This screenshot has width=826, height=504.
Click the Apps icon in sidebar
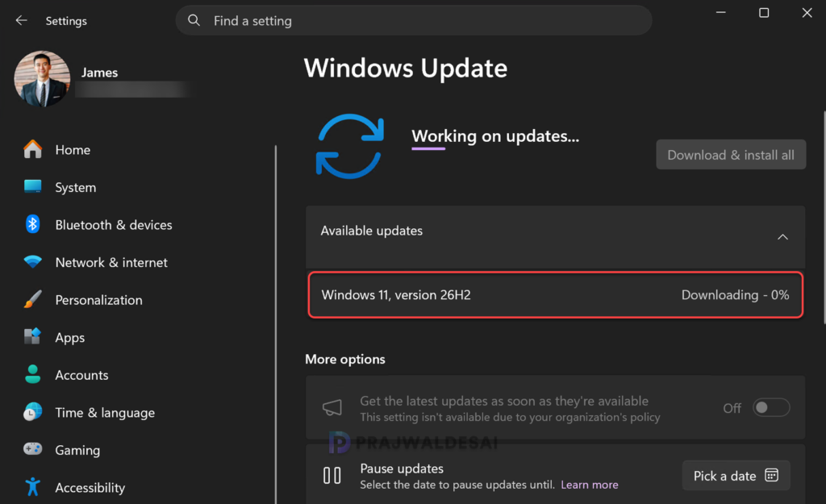click(32, 336)
